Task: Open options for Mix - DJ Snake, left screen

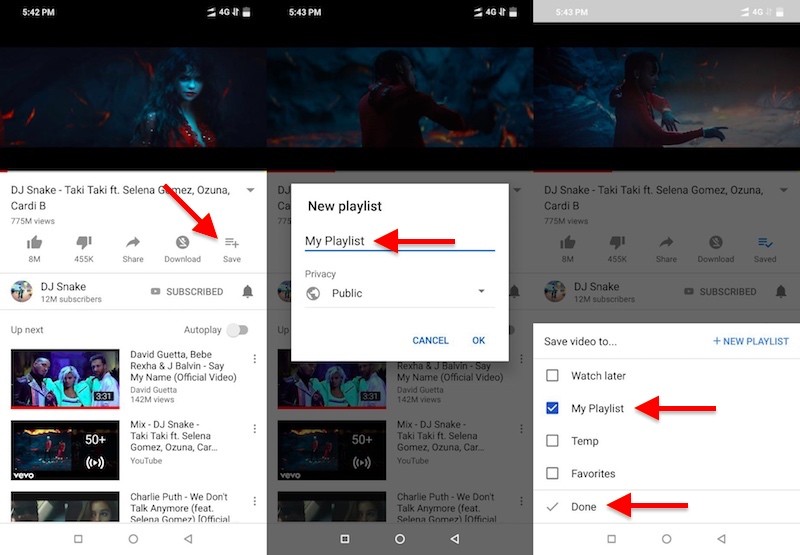Action: pyautogui.click(x=255, y=429)
